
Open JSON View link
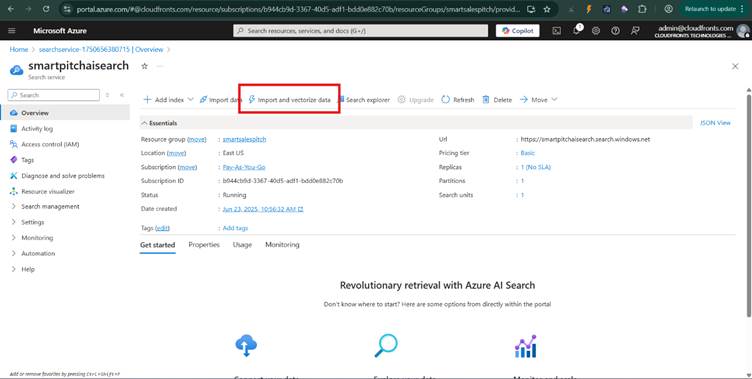[715, 123]
